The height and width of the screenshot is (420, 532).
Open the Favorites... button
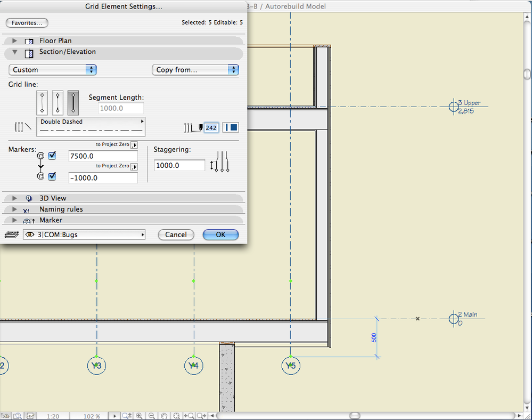coord(27,23)
